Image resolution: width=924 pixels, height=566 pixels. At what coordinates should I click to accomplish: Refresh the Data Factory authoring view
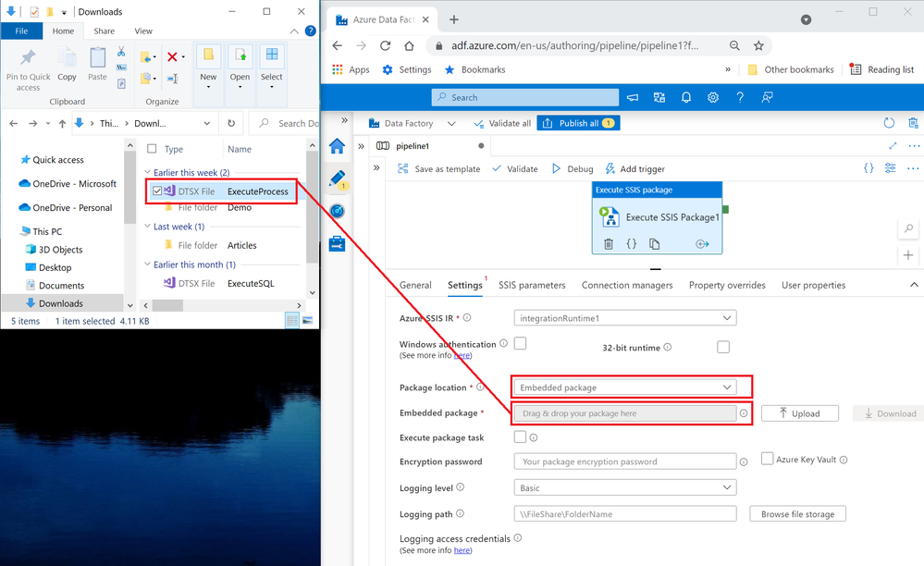[889, 123]
